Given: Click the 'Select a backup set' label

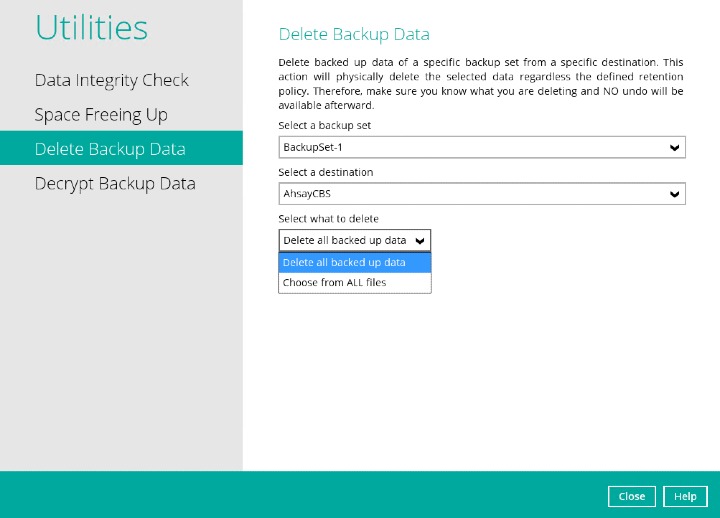Looking at the screenshot, I should [329, 125].
